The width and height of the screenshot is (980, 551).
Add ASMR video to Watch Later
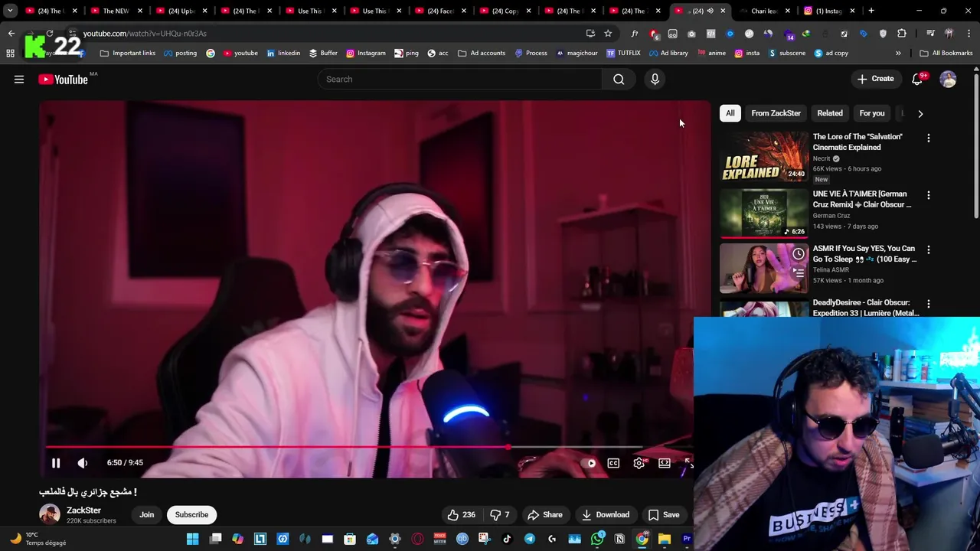click(x=799, y=254)
